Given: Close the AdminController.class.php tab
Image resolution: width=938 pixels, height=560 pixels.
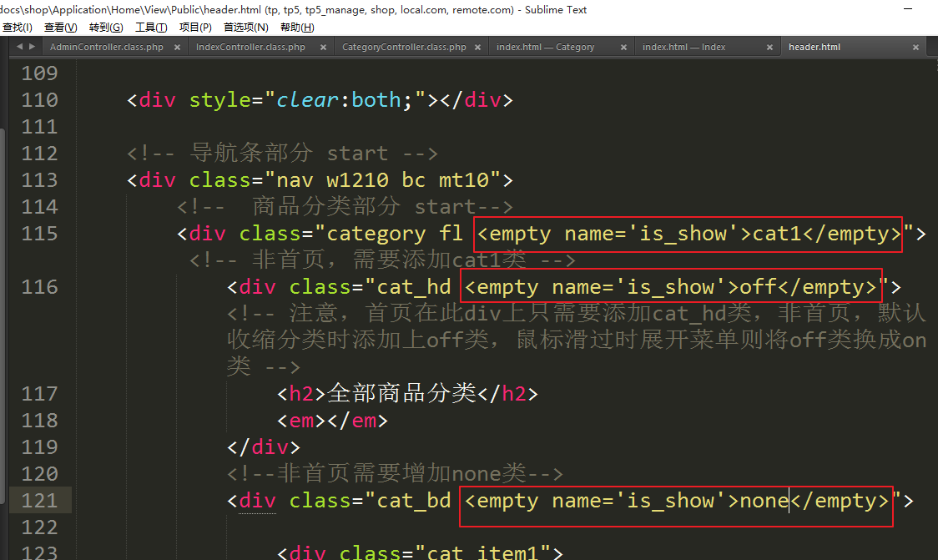Looking at the screenshot, I should click(x=177, y=48).
